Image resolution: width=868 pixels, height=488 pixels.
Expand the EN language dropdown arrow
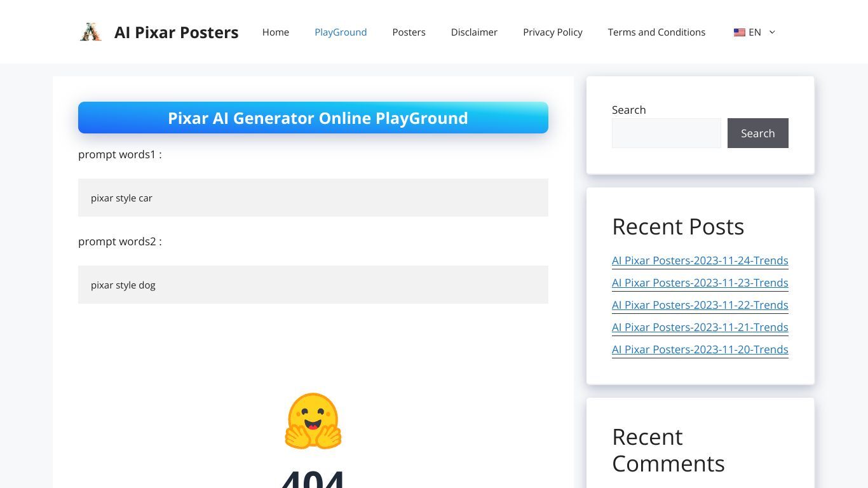click(x=772, y=32)
